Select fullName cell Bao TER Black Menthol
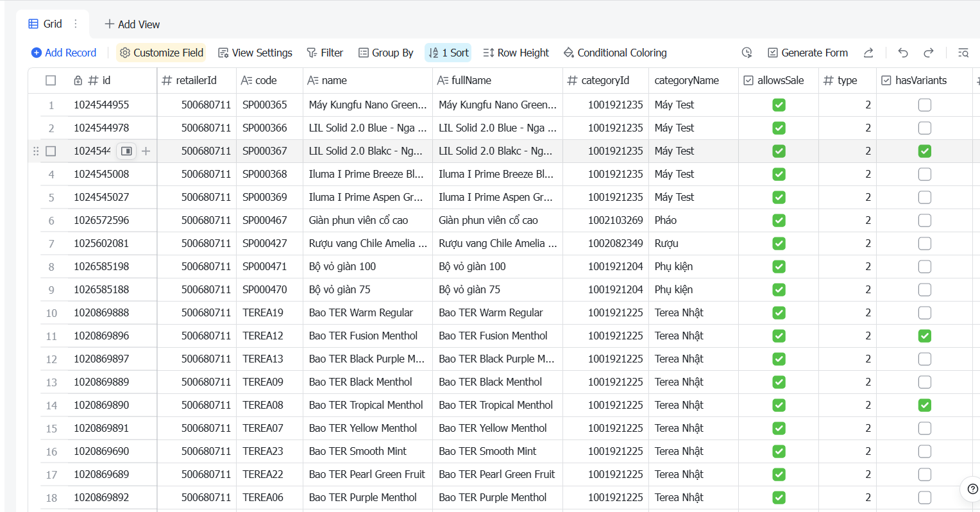 [x=498, y=382]
